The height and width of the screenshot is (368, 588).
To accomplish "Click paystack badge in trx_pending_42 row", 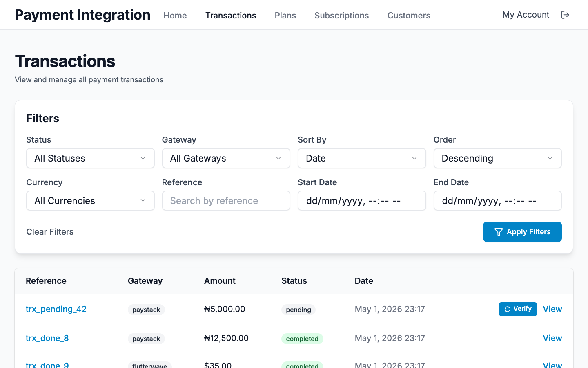I will pyautogui.click(x=146, y=310).
